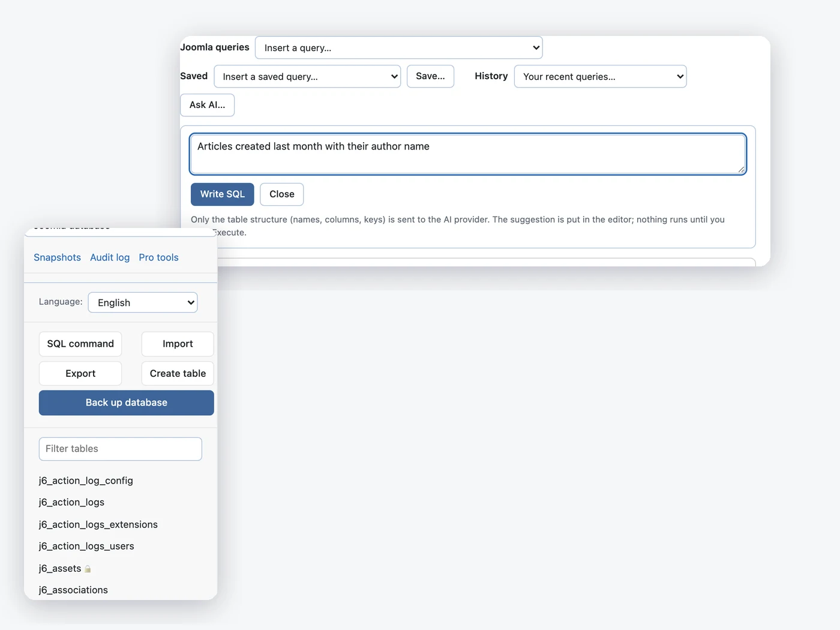This screenshot has width=840, height=630.
Task: Open the j6_assets table
Action: [60, 568]
